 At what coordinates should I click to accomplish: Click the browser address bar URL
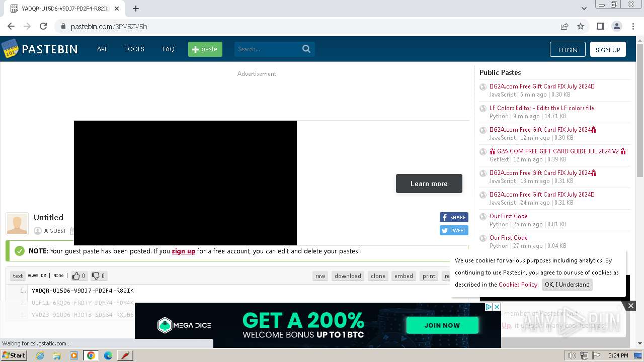tap(109, 26)
